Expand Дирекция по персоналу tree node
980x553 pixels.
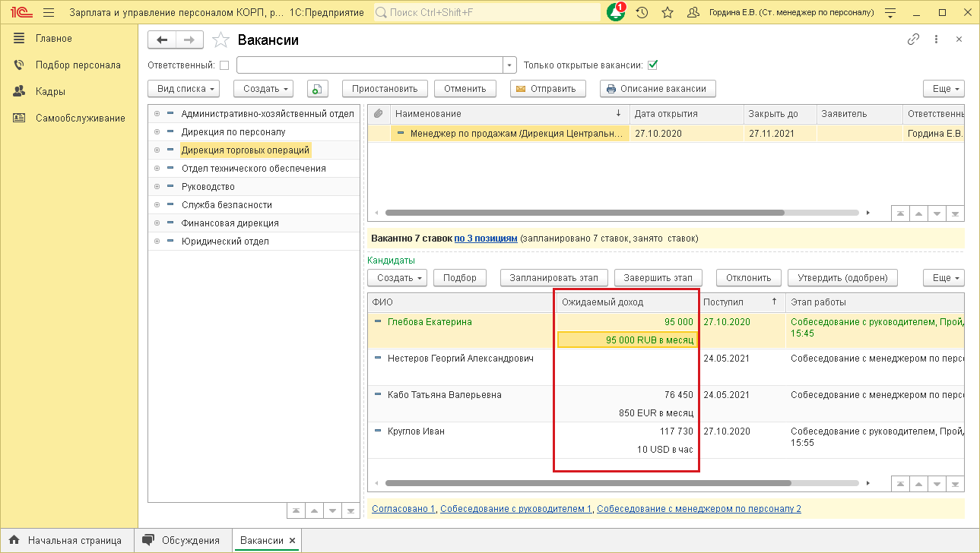click(157, 132)
